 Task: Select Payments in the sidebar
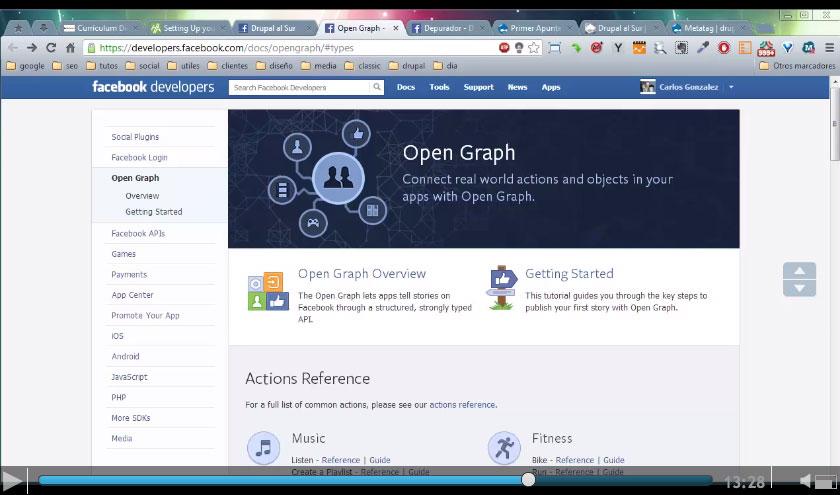(x=129, y=274)
